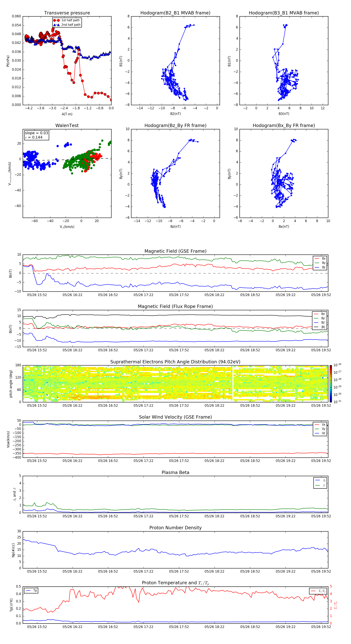Click the pitch angle colorbar scale
This screenshot has height=644, width=351.
pyautogui.click(x=331, y=384)
